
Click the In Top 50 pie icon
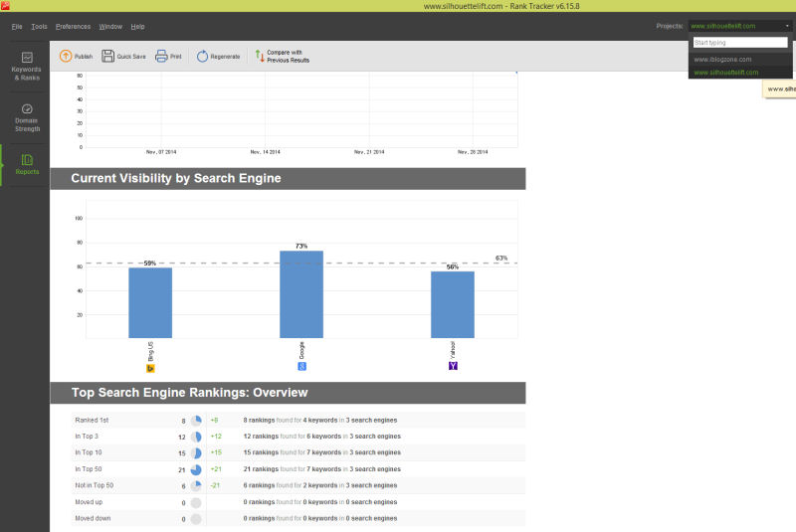point(196,469)
